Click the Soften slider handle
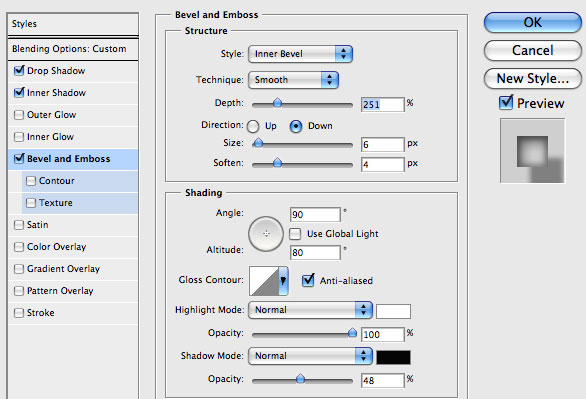Screen dimensions: 586x399 [x=277, y=163]
